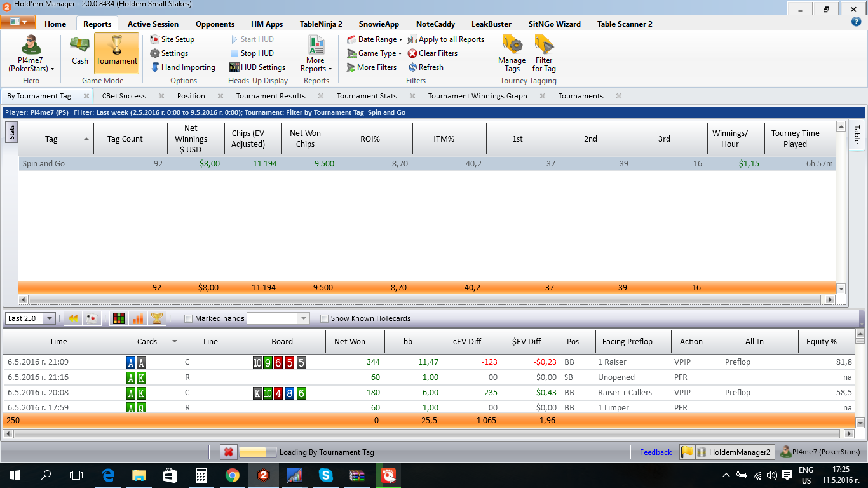Switch ENG US input language
The width and height of the screenshot is (868, 488).
(x=806, y=475)
